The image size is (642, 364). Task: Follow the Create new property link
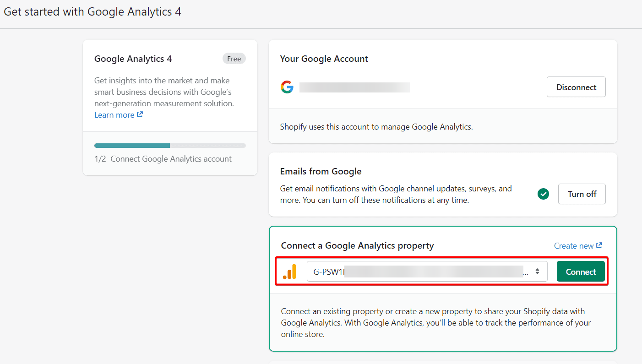[x=573, y=246]
